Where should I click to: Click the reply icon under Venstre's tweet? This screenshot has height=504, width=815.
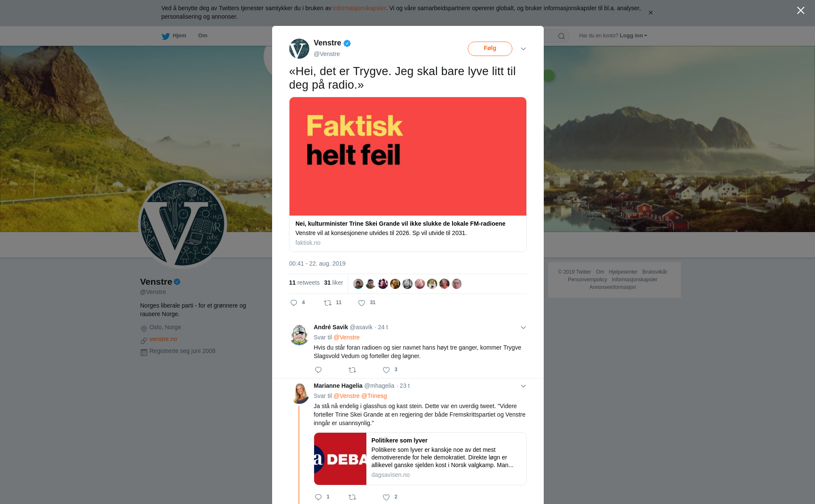tap(294, 303)
